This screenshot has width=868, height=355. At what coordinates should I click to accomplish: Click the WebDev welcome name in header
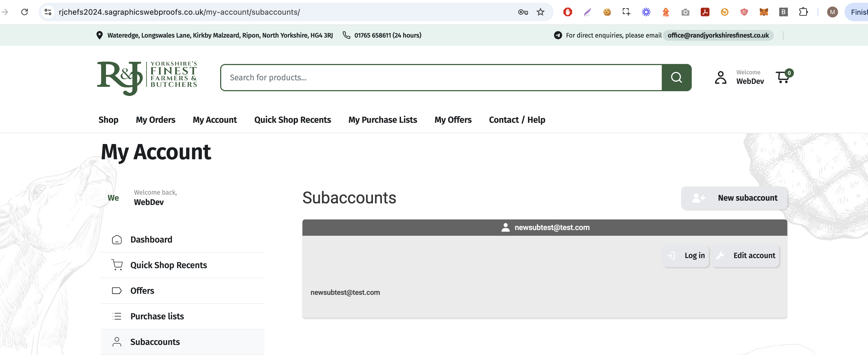[x=750, y=81]
